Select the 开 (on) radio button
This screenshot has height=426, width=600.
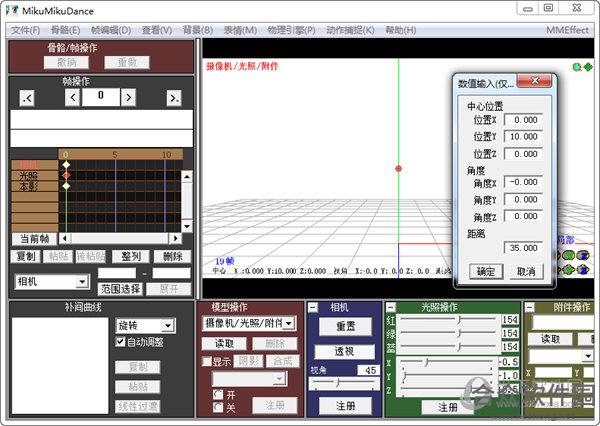pos(218,394)
